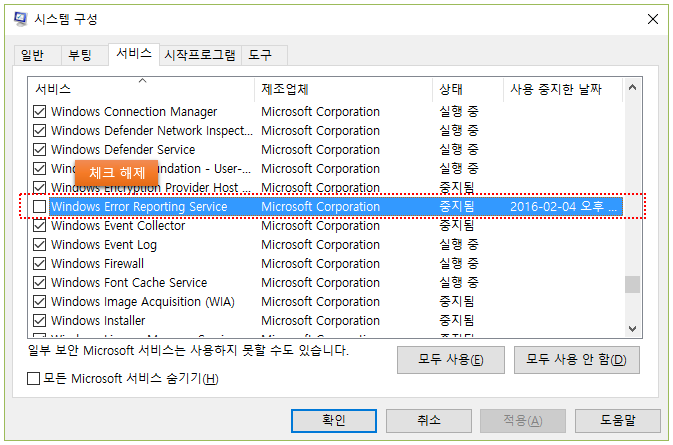Uncheck Windows Connection Manager service
Screen dimensions: 673x445
pos(39,112)
